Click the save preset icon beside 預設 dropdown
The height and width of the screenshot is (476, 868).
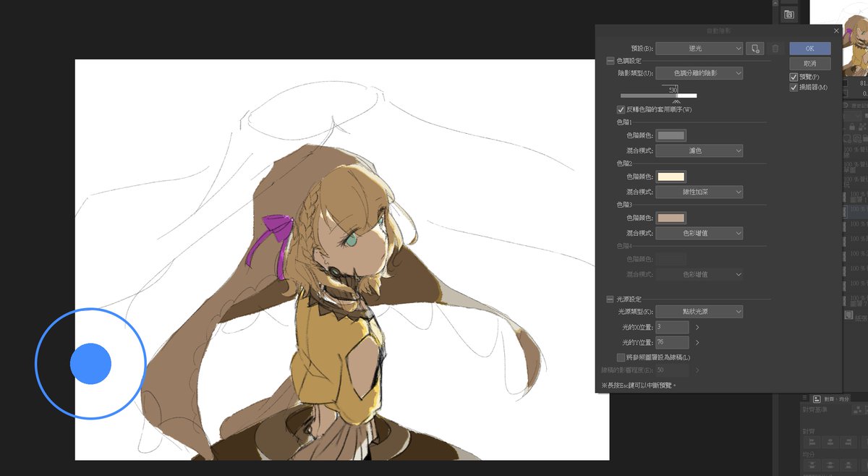(755, 48)
